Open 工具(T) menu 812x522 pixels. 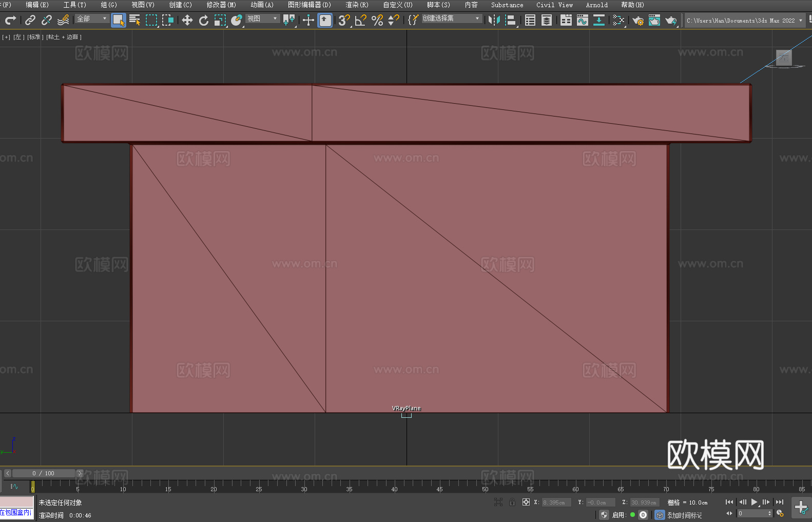click(74, 5)
